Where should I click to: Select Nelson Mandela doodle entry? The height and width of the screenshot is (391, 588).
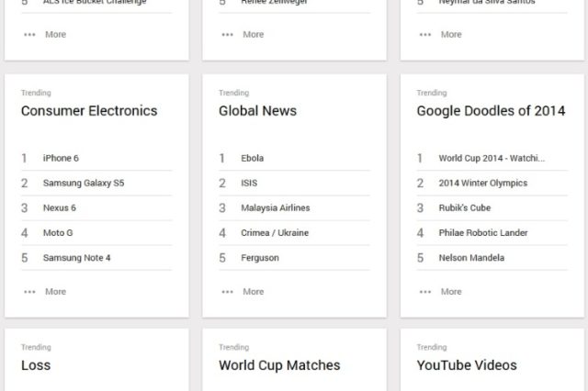471,258
